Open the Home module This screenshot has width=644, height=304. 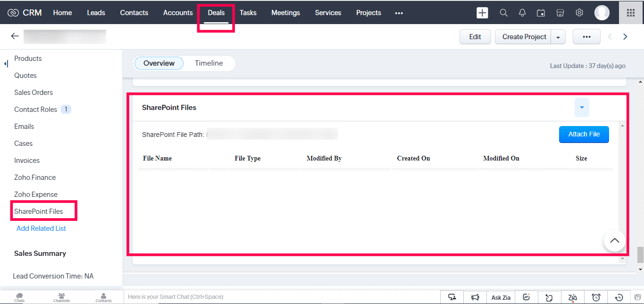coord(62,13)
